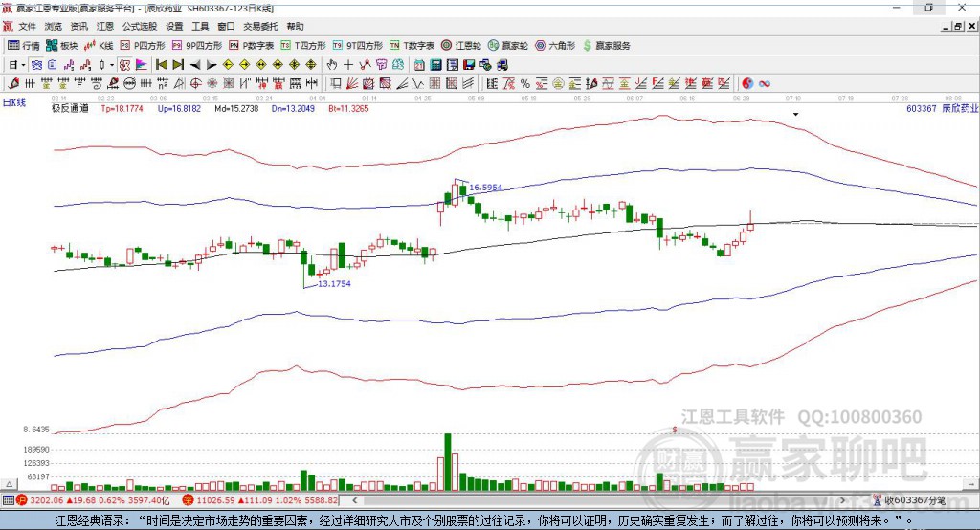Step chart left with black arrow
980x530 pixels.
pyautogui.click(x=195, y=65)
